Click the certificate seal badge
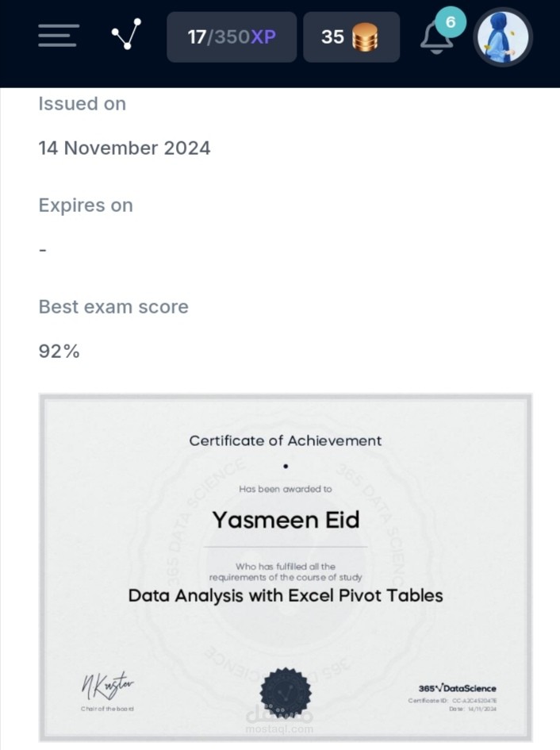Screen dimensions: 560x750 (286, 693)
